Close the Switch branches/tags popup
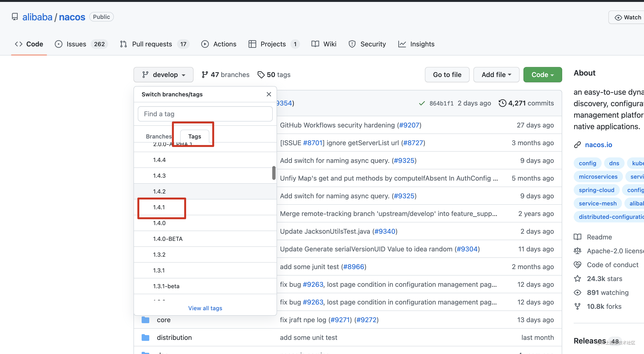Screen dimensions: 644x354 (x=269, y=94)
